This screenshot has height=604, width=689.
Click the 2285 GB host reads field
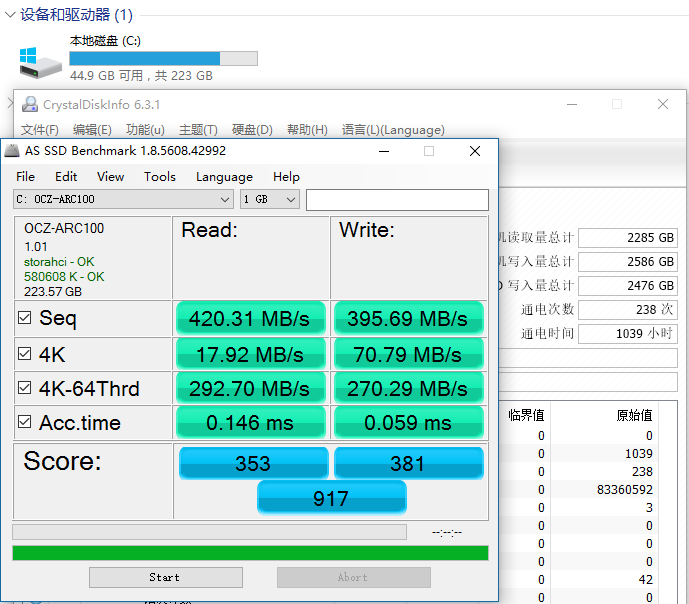(x=628, y=238)
